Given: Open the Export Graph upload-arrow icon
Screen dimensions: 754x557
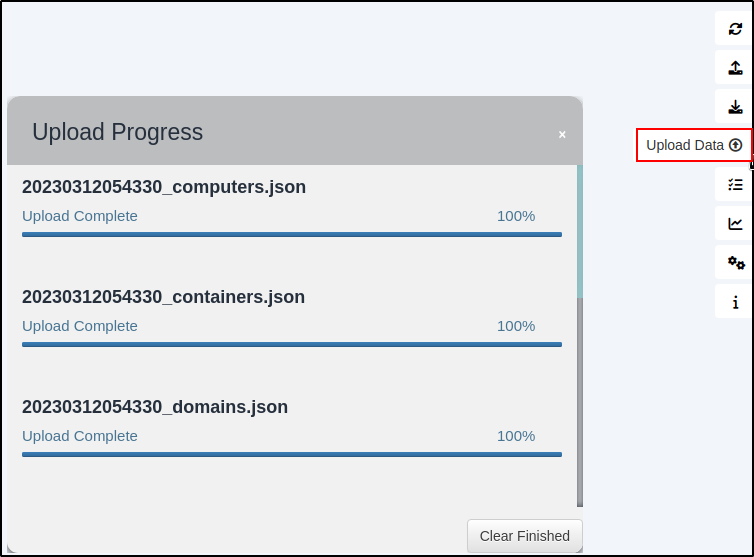Looking at the screenshot, I should coord(735,68).
